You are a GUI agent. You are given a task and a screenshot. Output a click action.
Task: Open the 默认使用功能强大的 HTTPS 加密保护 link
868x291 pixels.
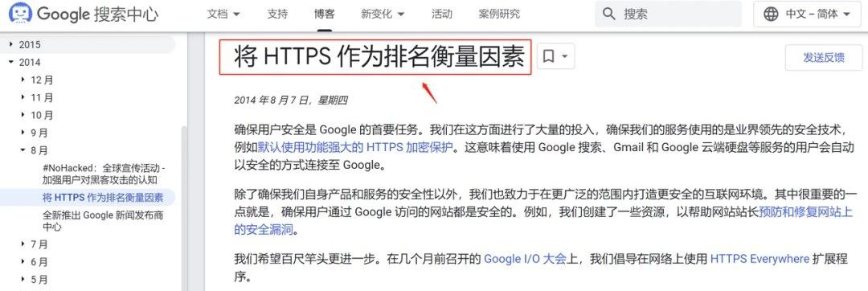coord(355,148)
